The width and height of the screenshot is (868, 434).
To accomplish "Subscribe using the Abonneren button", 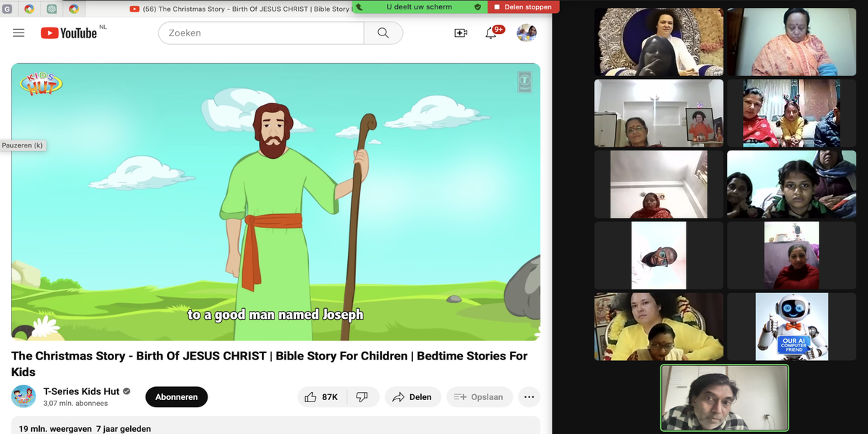I will [x=176, y=397].
